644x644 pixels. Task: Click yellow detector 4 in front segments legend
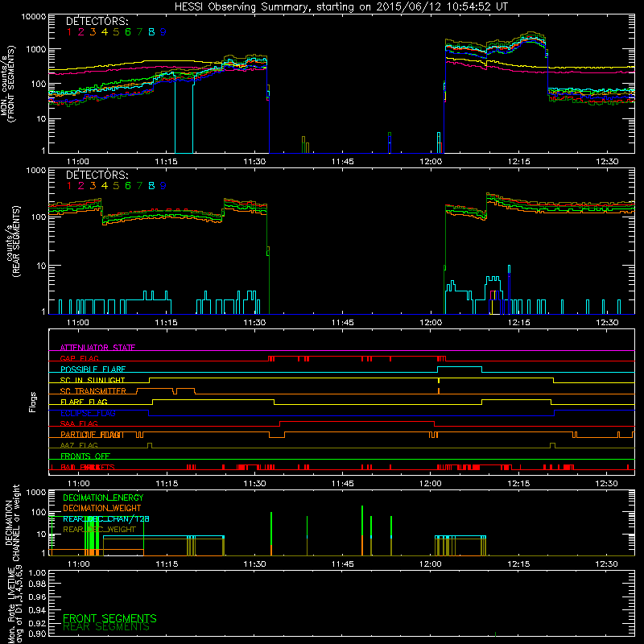[105, 32]
